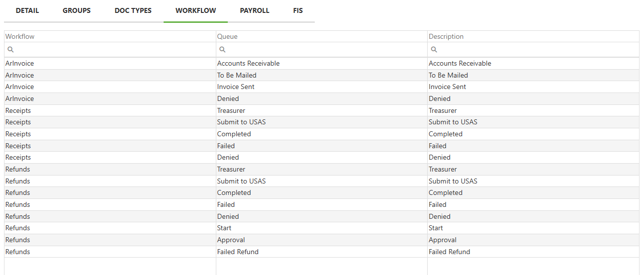
Task: Focus the Description column filter field
Action: pos(533,50)
